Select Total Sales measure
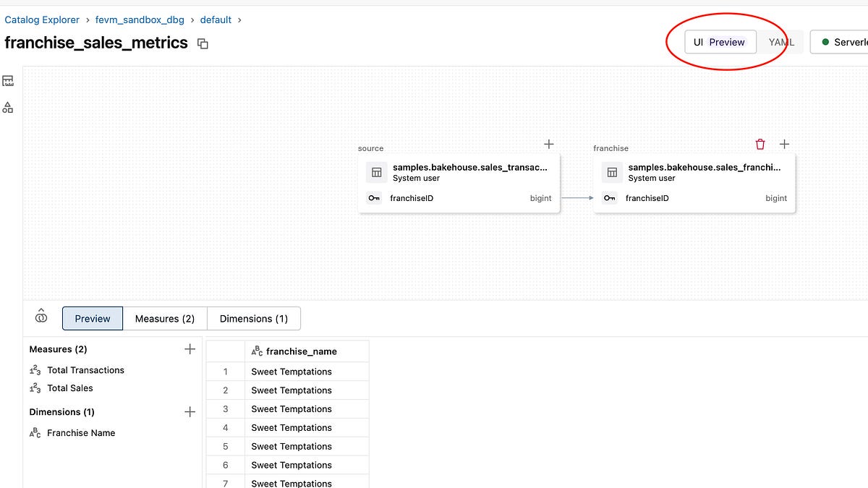Image resolution: width=868 pixels, height=488 pixels. [70, 388]
